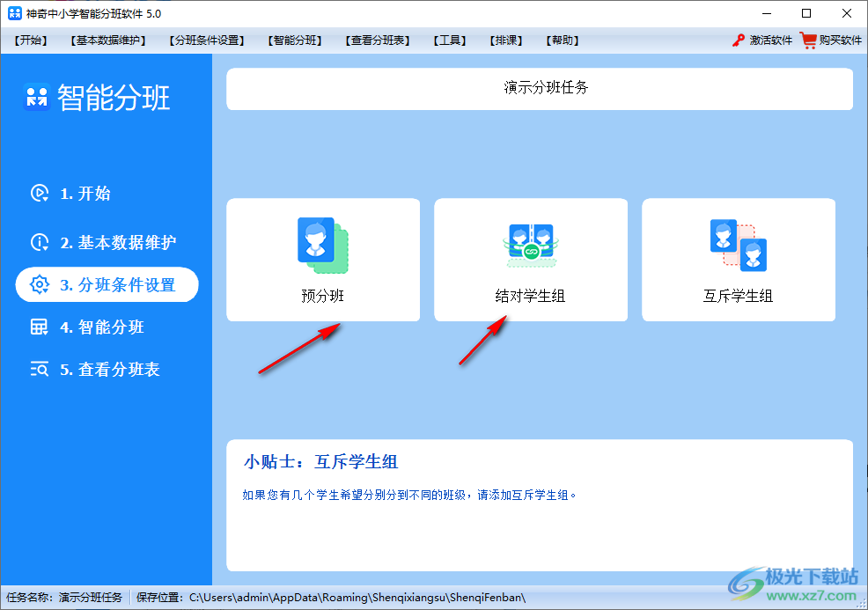Click status bar 任务名称: 演示分班任务

click(64, 598)
